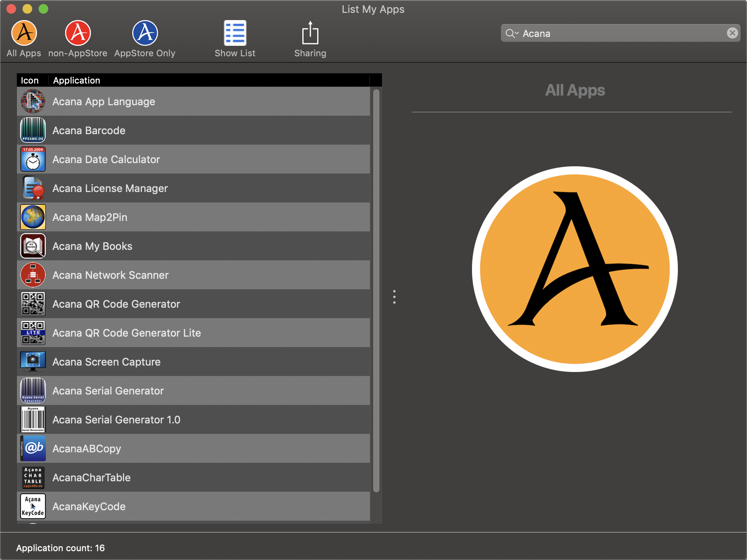The width and height of the screenshot is (747, 560).
Task: Click the Acana QR Code Generator icon
Action: (33, 304)
